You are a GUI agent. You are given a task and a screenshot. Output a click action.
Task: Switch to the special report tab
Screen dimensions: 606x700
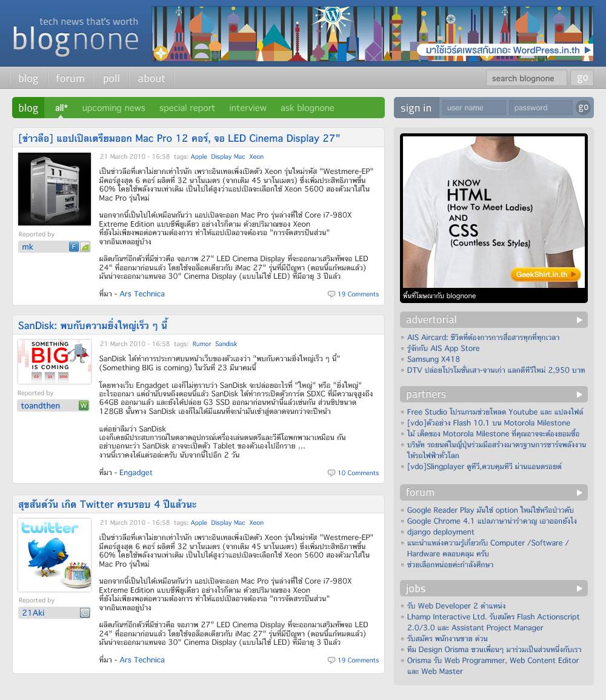[187, 108]
